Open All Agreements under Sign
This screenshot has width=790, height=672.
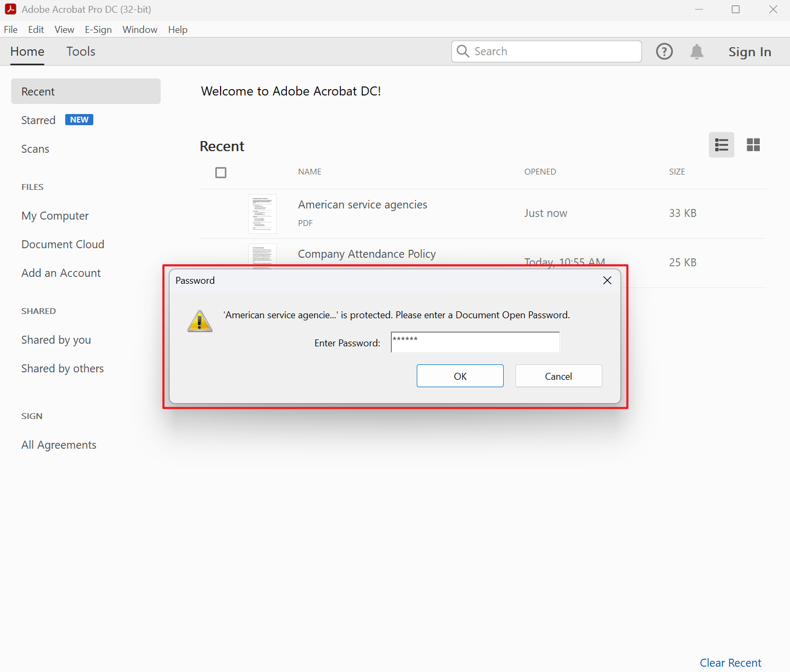59,445
